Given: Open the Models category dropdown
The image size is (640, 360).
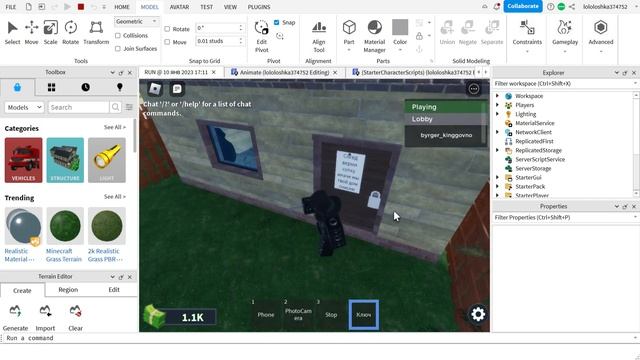Looking at the screenshot, I should tap(24, 107).
